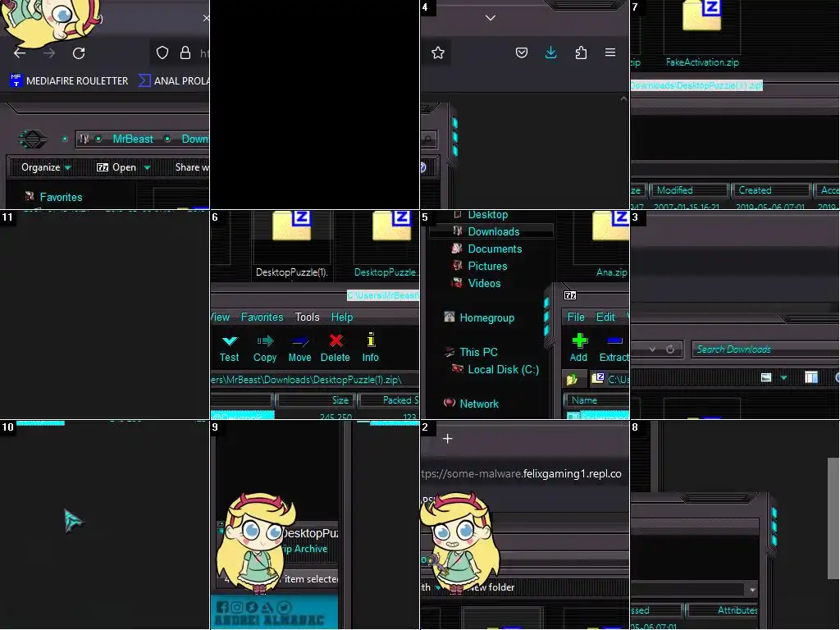Select Downloads in the navigation pane
The image size is (840, 630).
click(493, 231)
